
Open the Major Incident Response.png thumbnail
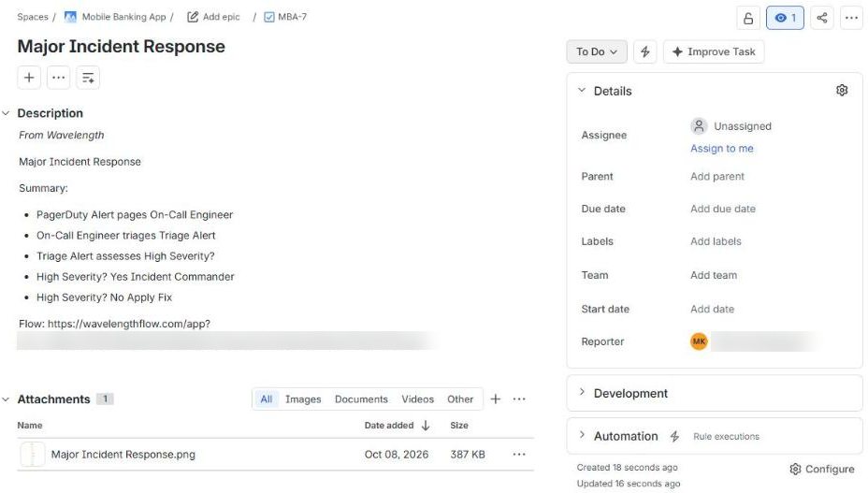pos(32,455)
